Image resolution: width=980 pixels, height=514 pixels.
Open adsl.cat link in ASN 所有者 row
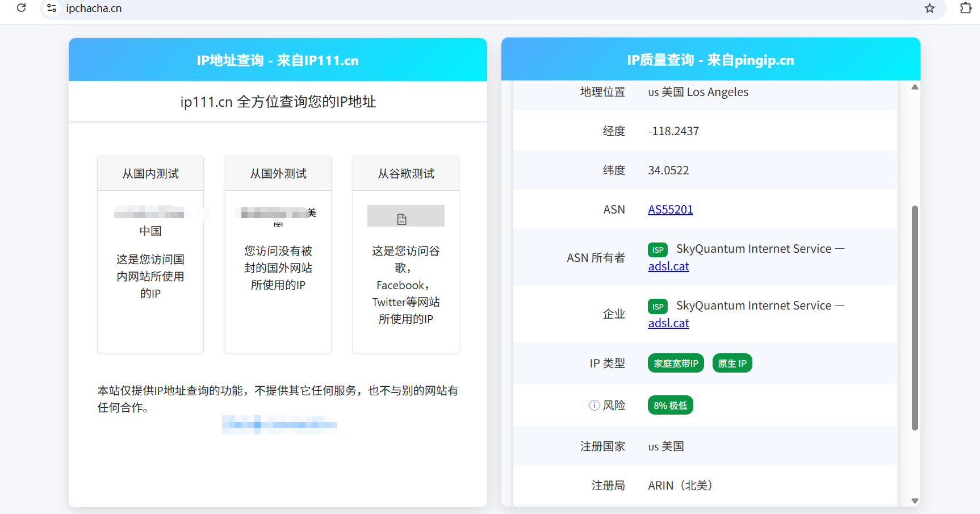(668, 266)
